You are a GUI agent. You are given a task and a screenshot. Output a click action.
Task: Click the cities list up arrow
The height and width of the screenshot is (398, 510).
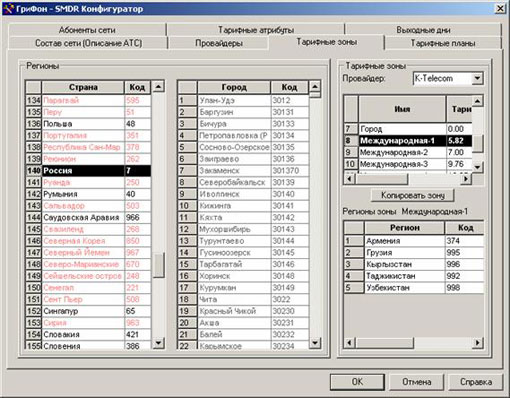pyautogui.click(x=315, y=87)
